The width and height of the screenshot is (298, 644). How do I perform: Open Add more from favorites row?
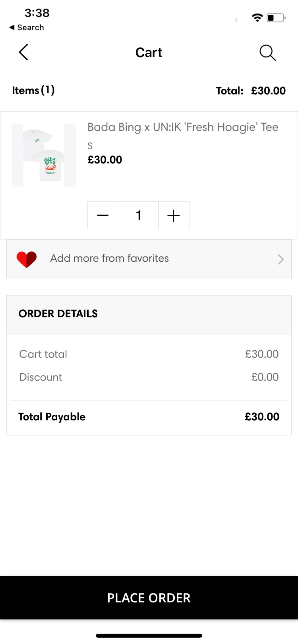click(149, 259)
